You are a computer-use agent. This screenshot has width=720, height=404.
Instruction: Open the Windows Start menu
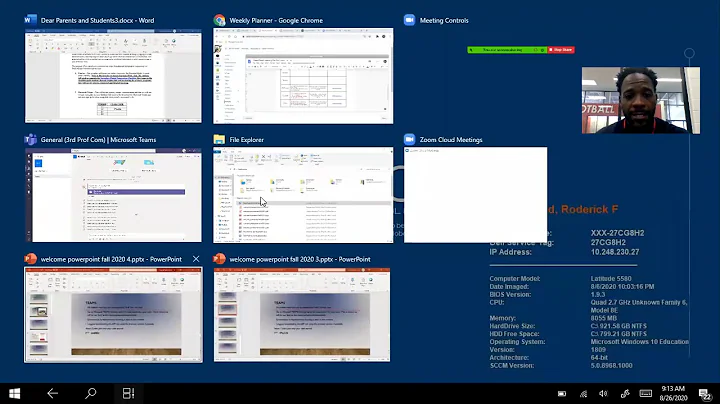[x=15, y=393]
